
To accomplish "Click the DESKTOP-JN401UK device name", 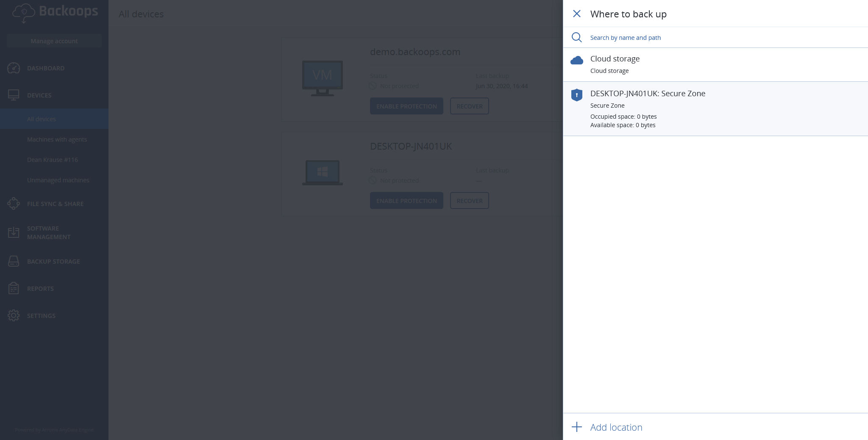I will [411, 146].
